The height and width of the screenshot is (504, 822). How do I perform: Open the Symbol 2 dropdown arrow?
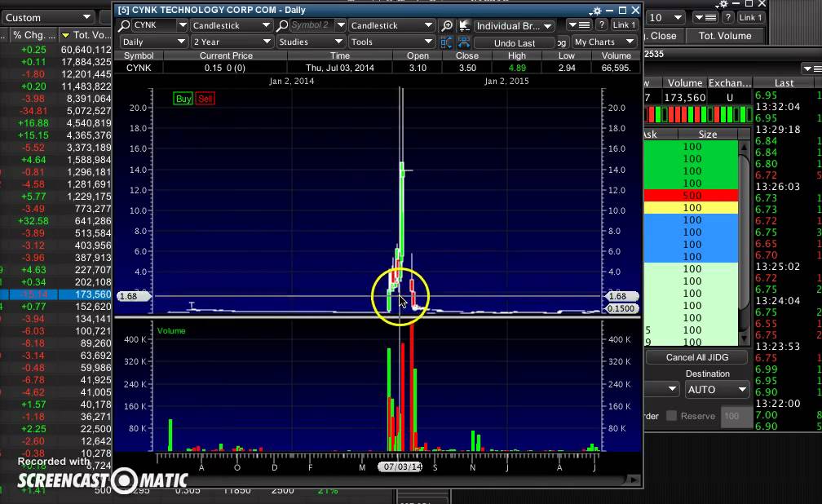[340, 25]
